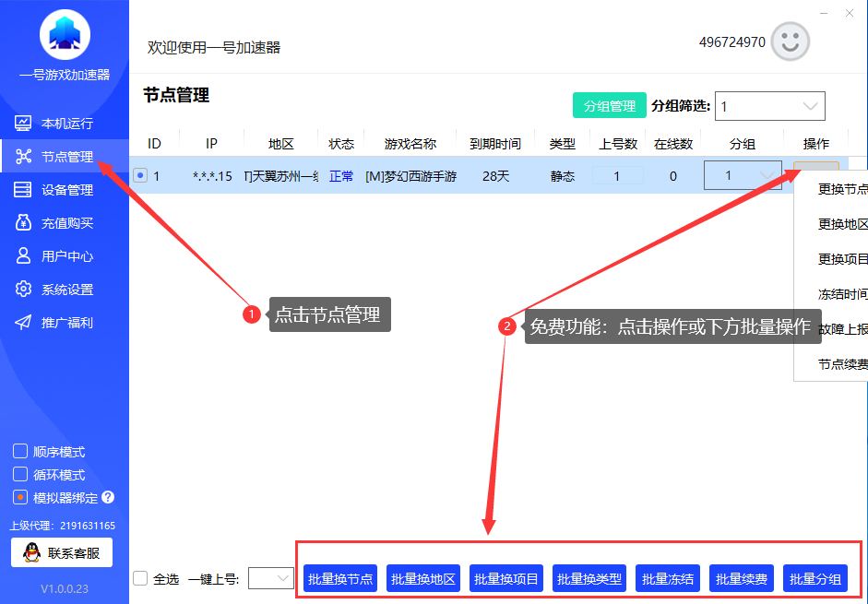868x604 pixels.
Task: Choose 节点续费 from context menu
Action: coord(842,363)
